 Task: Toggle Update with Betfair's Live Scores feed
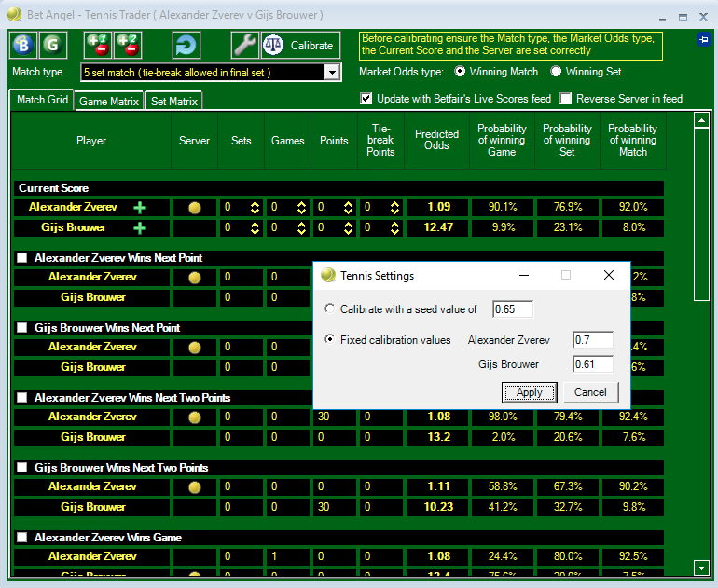point(366,99)
